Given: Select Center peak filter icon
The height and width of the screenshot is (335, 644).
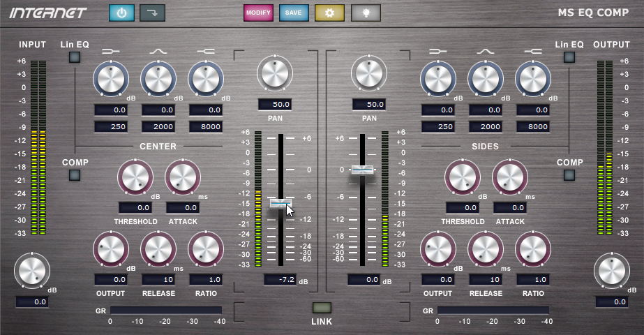Looking at the screenshot, I should pyautogui.click(x=158, y=51).
